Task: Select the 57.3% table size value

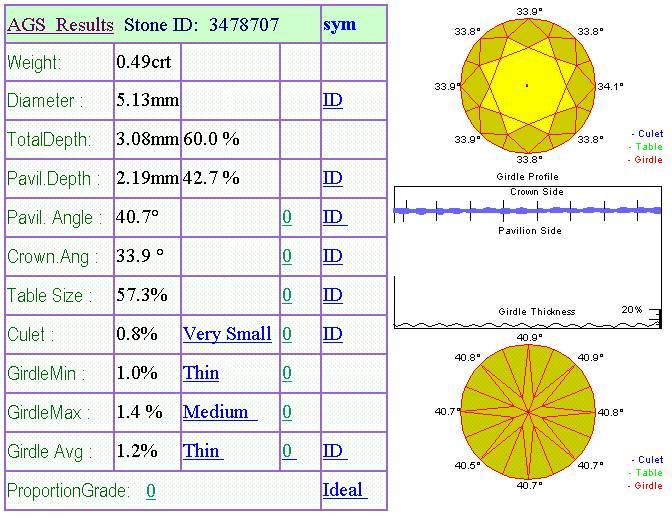Action: pyautogui.click(x=142, y=295)
